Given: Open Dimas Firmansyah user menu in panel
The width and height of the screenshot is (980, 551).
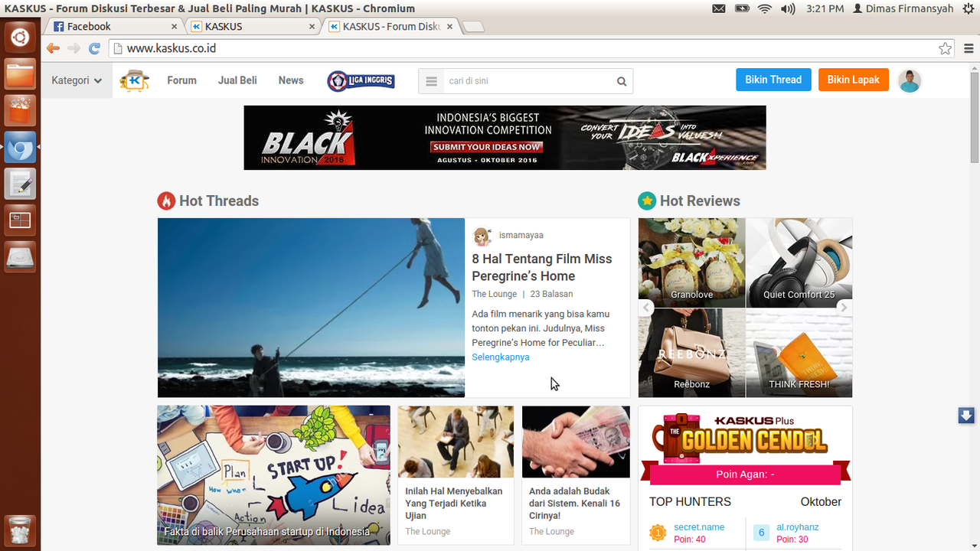Looking at the screenshot, I should 903,8.
